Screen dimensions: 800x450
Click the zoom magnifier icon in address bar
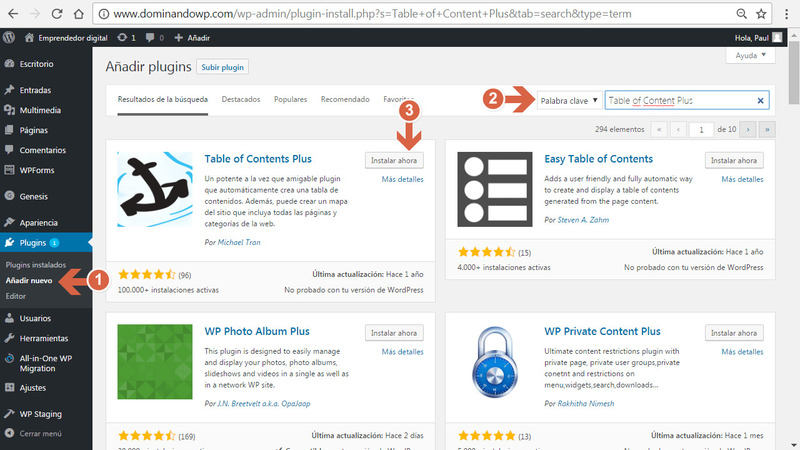pyautogui.click(x=741, y=14)
